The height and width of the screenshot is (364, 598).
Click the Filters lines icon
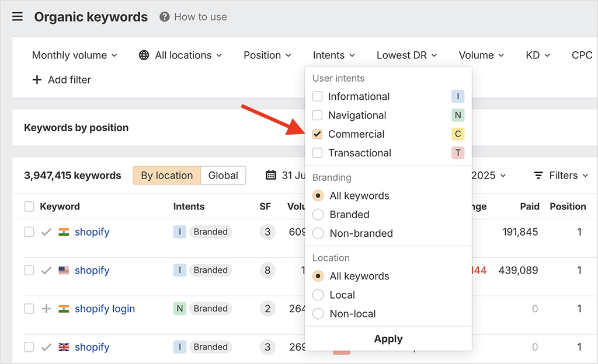pos(538,175)
